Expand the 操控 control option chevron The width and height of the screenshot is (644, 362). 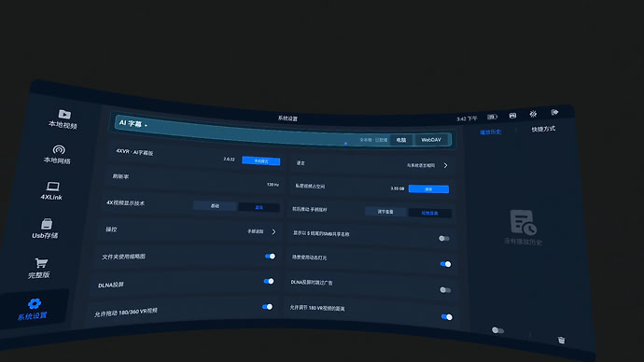point(274,231)
